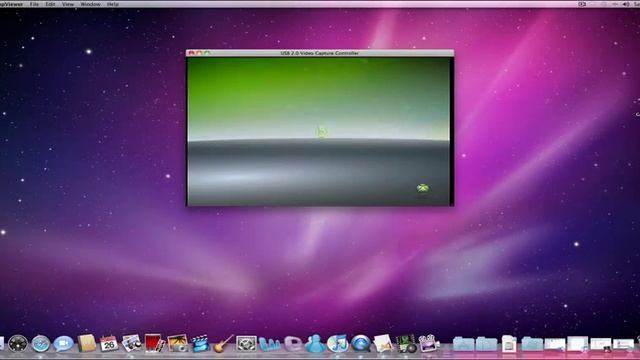Open iTunes music note icon
The image size is (640, 360).
(x=338, y=344)
